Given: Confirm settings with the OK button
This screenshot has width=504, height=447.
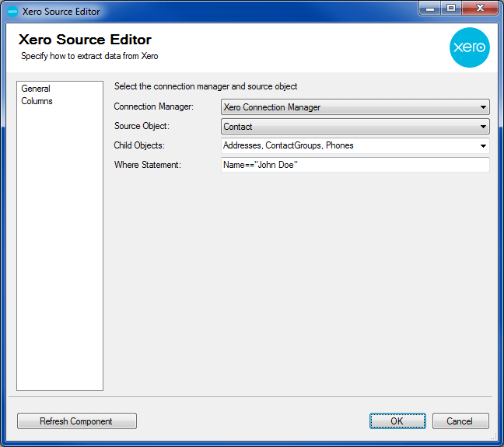Looking at the screenshot, I should click(397, 421).
